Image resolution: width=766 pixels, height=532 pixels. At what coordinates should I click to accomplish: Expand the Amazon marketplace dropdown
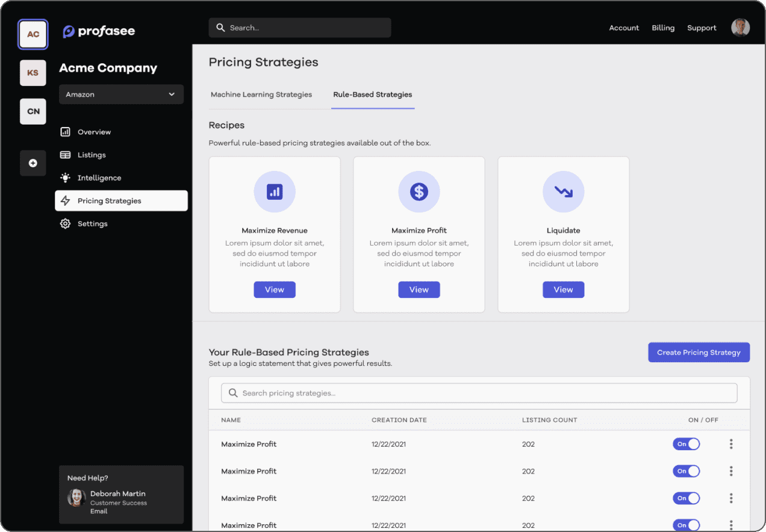pos(121,94)
